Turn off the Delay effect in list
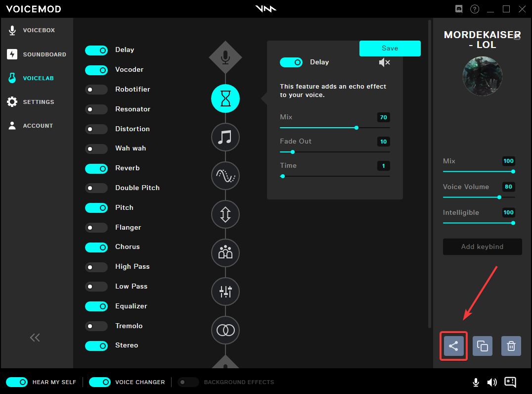 click(x=96, y=50)
